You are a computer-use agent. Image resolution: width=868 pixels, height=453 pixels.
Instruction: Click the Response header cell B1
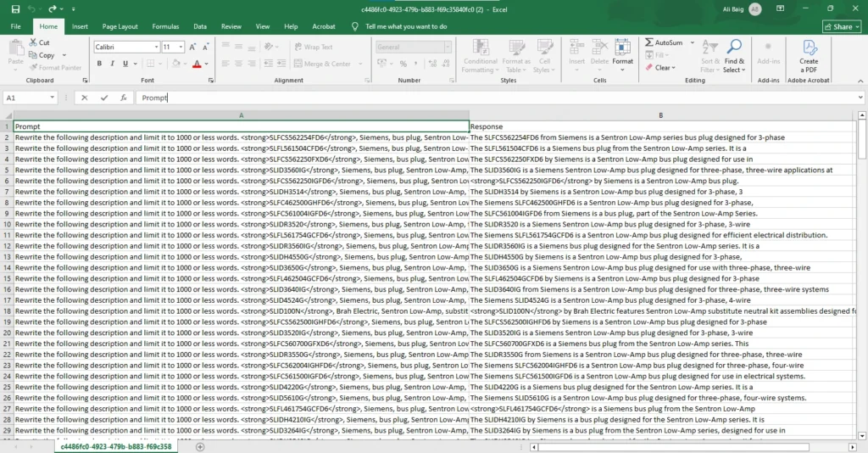click(660, 126)
